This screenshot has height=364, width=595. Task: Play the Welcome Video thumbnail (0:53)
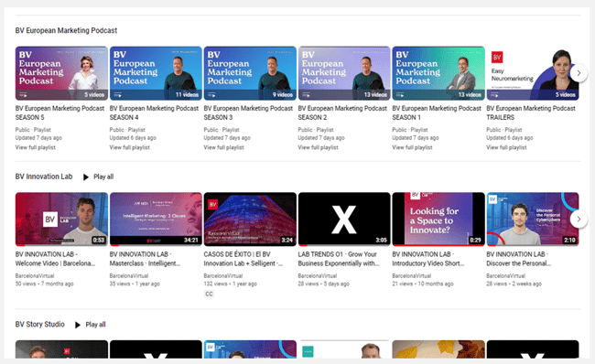61,219
